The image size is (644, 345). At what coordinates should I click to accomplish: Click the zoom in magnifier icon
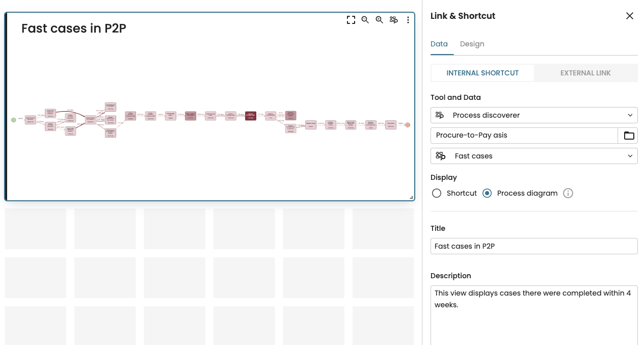click(x=380, y=20)
